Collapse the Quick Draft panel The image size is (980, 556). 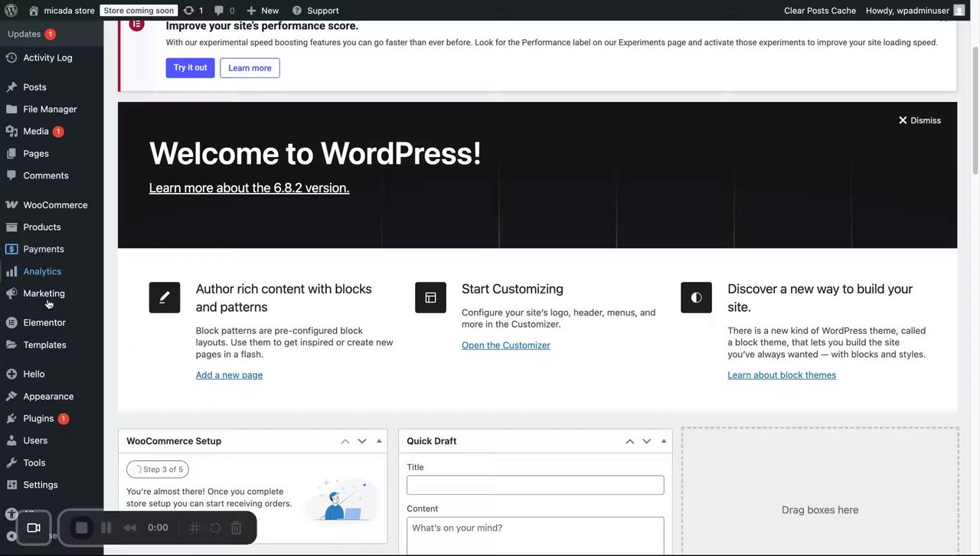point(664,441)
